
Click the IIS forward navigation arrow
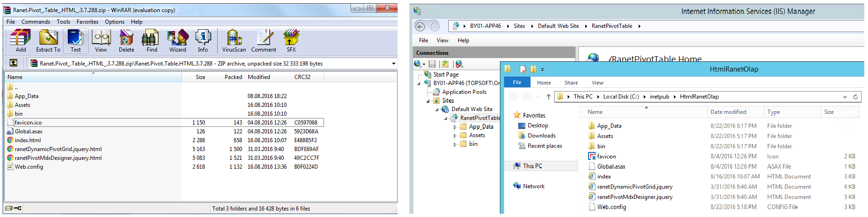click(x=435, y=26)
